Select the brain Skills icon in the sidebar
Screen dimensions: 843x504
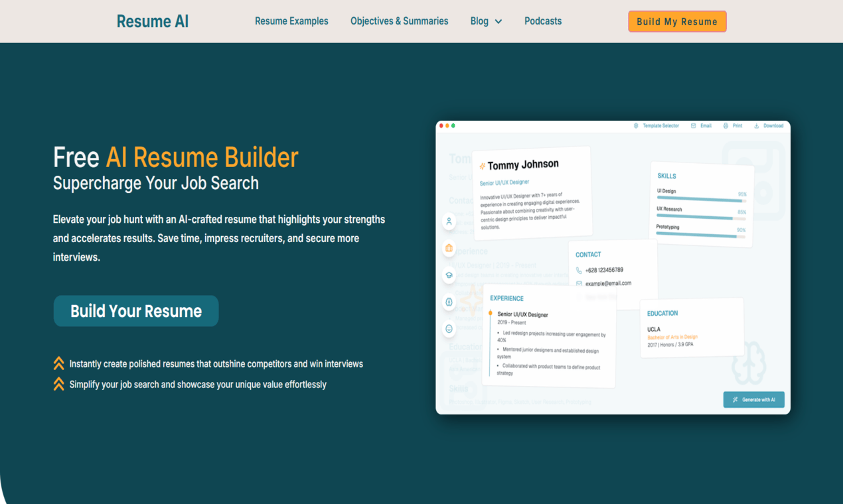[449, 301]
